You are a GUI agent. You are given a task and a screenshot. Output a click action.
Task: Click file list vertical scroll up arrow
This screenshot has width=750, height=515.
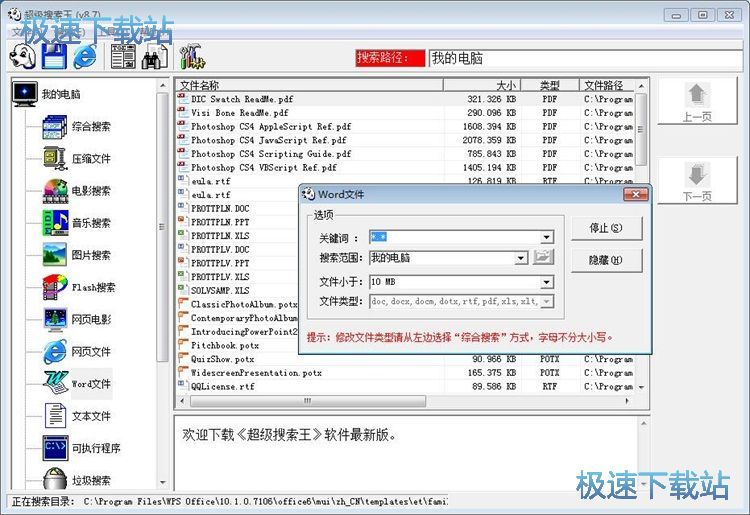641,86
